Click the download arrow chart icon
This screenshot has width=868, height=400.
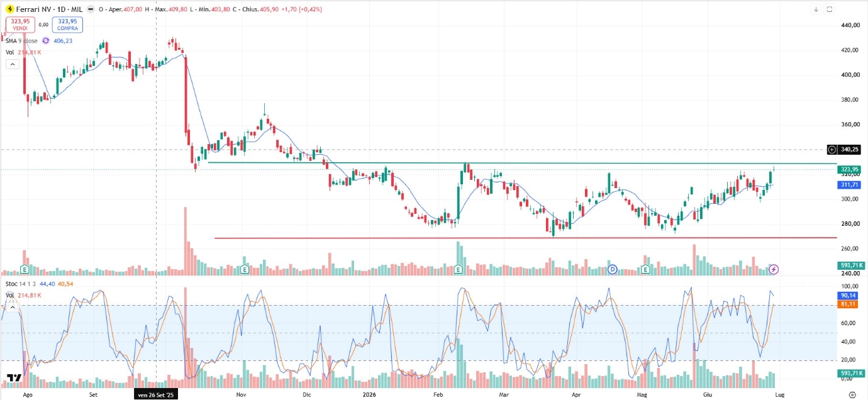click(816, 9)
